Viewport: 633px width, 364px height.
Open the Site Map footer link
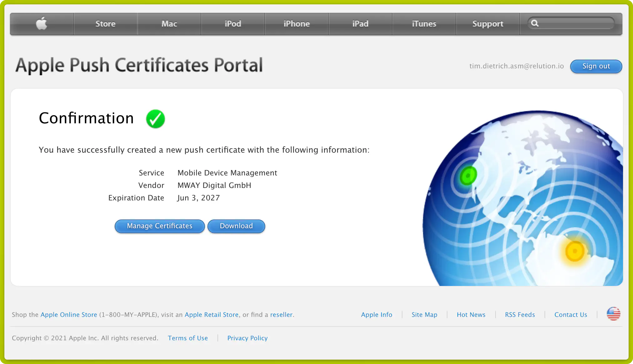pyautogui.click(x=424, y=315)
